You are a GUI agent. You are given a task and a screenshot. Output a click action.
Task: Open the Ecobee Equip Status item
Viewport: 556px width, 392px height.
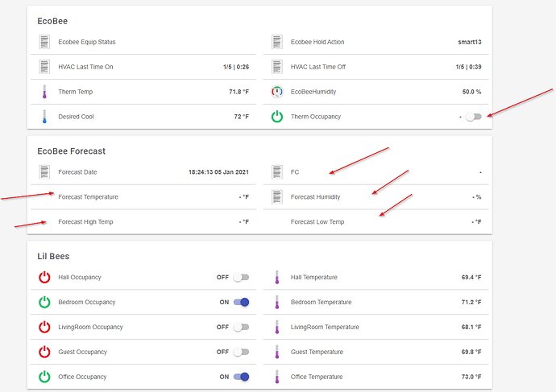[x=143, y=42]
